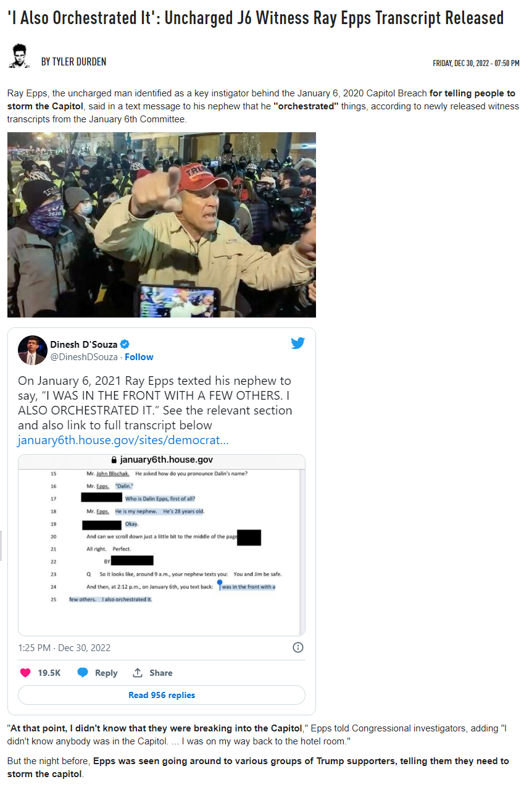
Task: Click the reply speech bubble icon
Action: coord(82,673)
